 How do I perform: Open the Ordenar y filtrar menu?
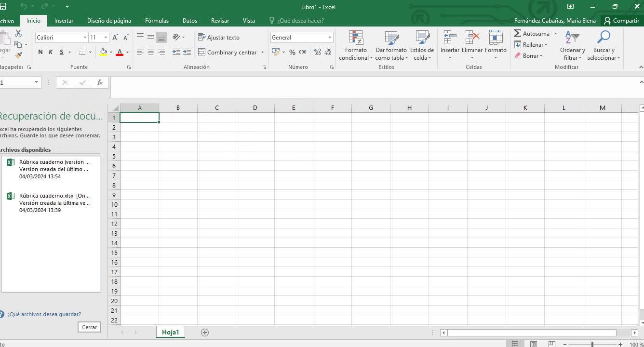click(573, 46)
